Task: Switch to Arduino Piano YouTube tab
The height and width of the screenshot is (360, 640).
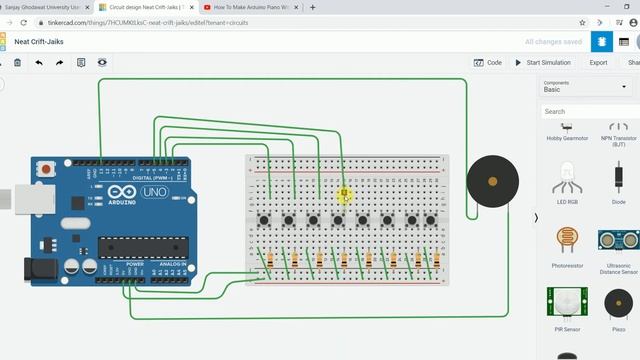Action: (x=250, y=7)
